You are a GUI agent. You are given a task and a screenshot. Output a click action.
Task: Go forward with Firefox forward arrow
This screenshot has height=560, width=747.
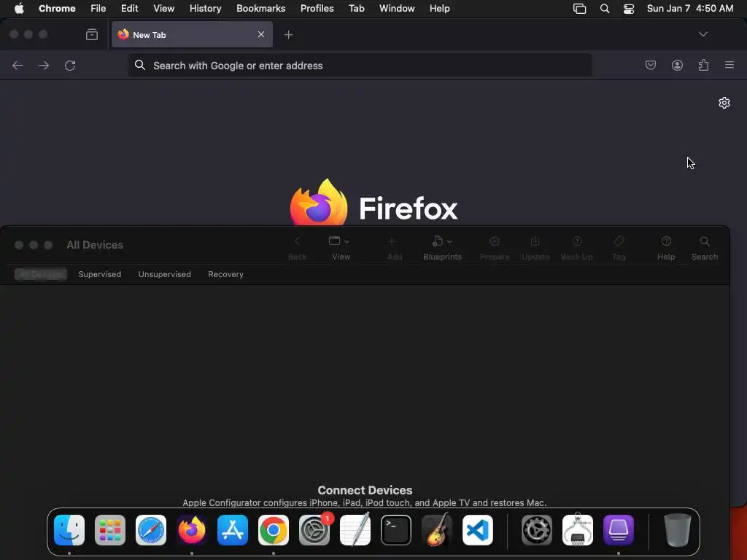click(x=44, y=65)
